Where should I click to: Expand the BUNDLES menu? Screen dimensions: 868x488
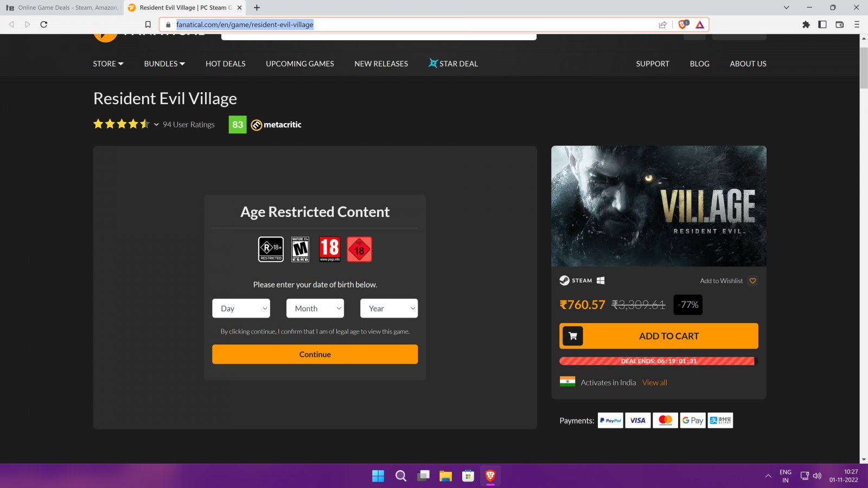[164, 63]
